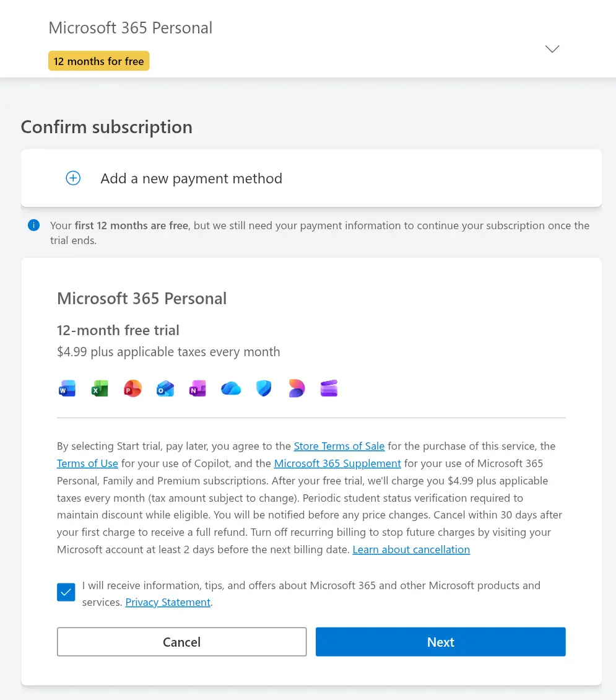Click the Clipchamp app icon
Image resolution: width=616 pixels, height=700 pixels.
329,388
